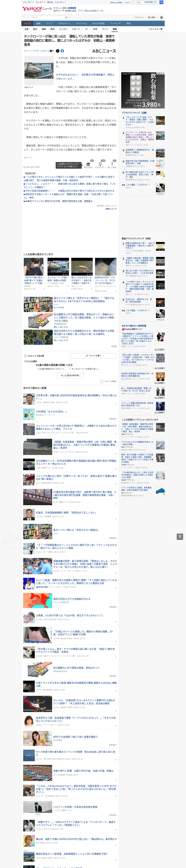Select the ランキング tab
The image size is (186, 868).
[115, 24]
